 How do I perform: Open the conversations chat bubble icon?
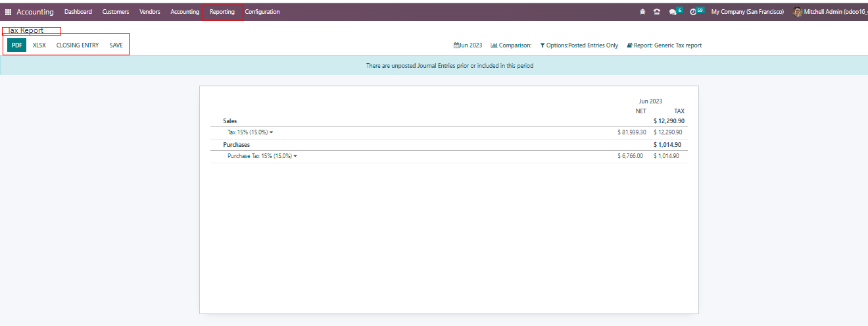click(x=673, y=12)
